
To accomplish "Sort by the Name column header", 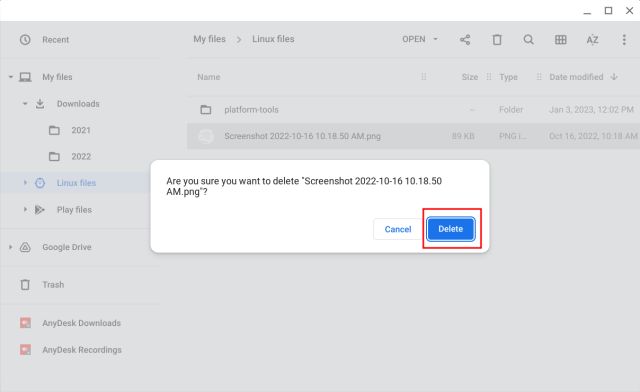I will [x=209, y=77].
